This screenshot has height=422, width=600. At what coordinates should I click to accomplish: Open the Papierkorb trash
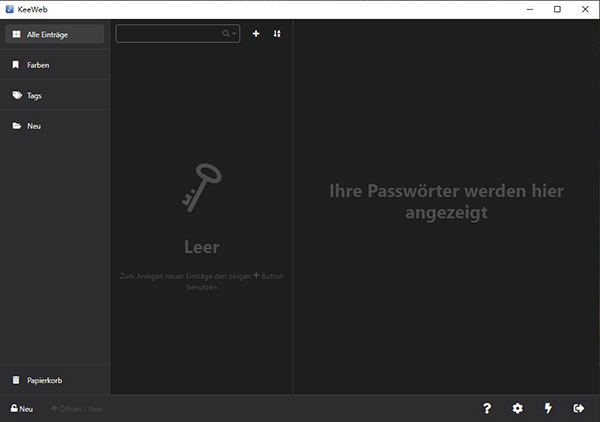coord(55,380)
